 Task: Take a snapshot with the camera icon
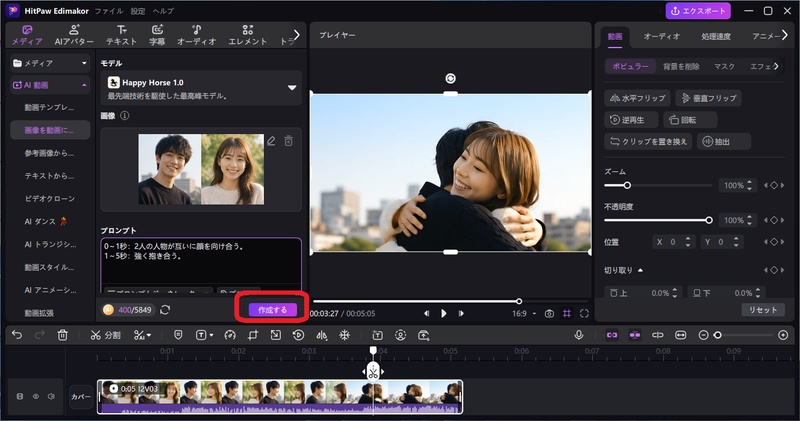(549, 313)
